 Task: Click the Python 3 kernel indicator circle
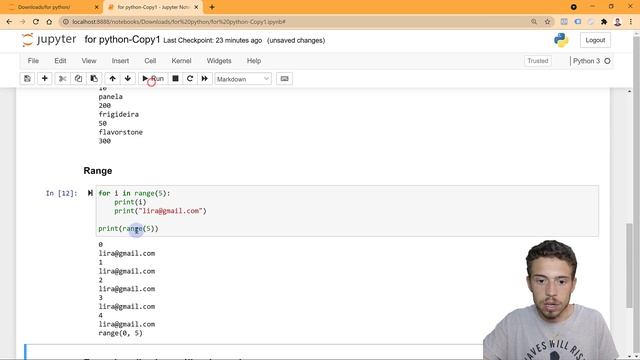[607, 61]
